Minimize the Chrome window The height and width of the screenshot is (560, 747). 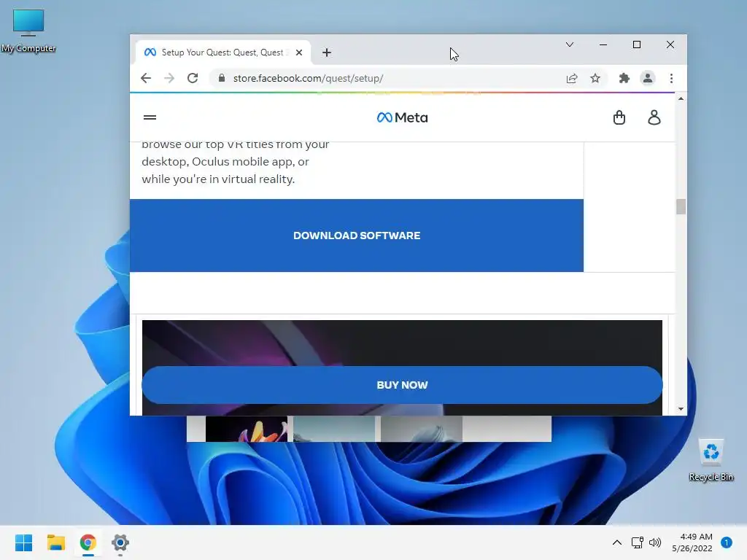[x=603, y=44]
